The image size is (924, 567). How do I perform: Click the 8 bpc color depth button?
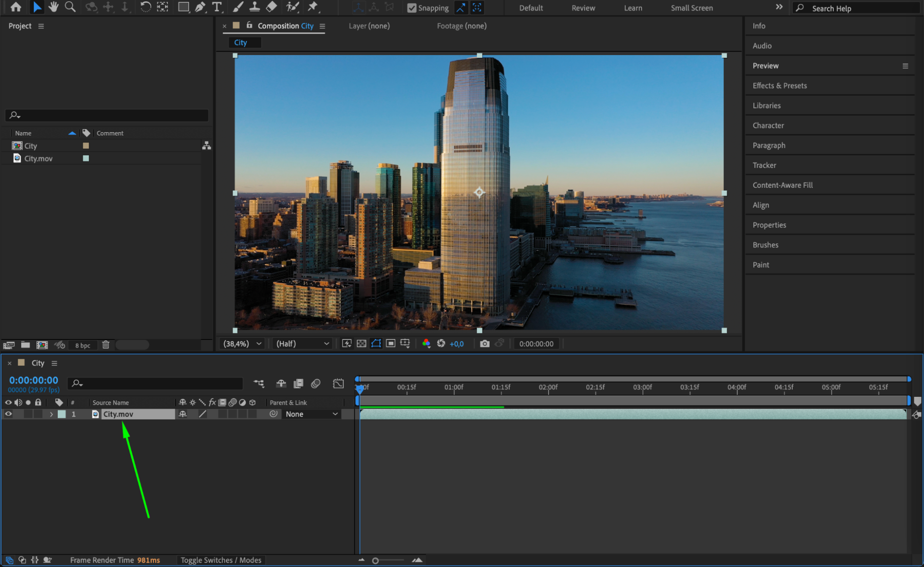coord(83,345)
